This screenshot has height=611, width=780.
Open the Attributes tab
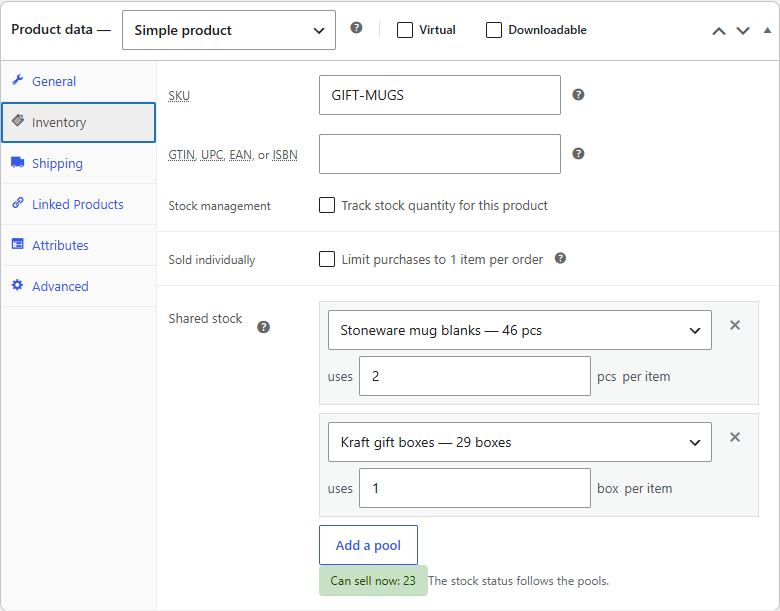(x=79, y=245)
